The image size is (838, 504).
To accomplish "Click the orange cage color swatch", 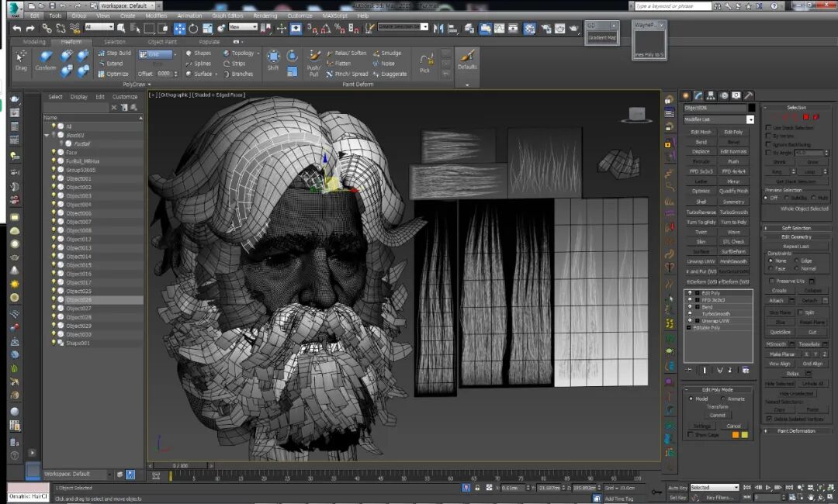I will [736, 435].
